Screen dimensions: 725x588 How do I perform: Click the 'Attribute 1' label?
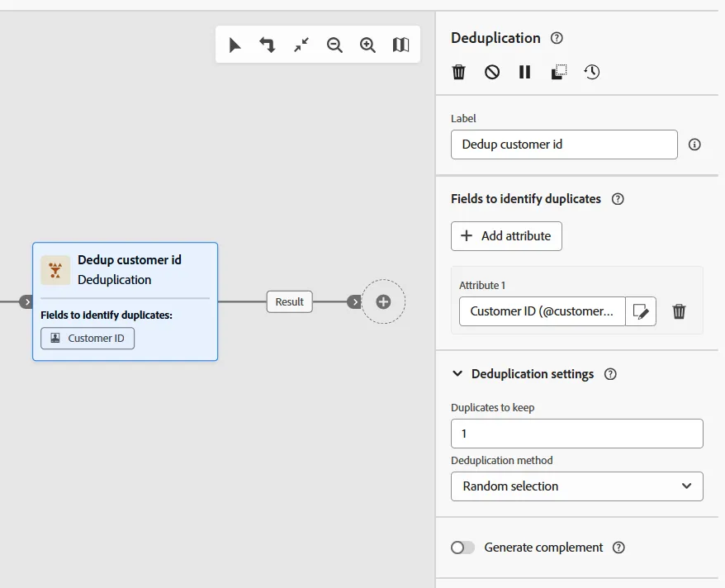(x=481, y=285)
